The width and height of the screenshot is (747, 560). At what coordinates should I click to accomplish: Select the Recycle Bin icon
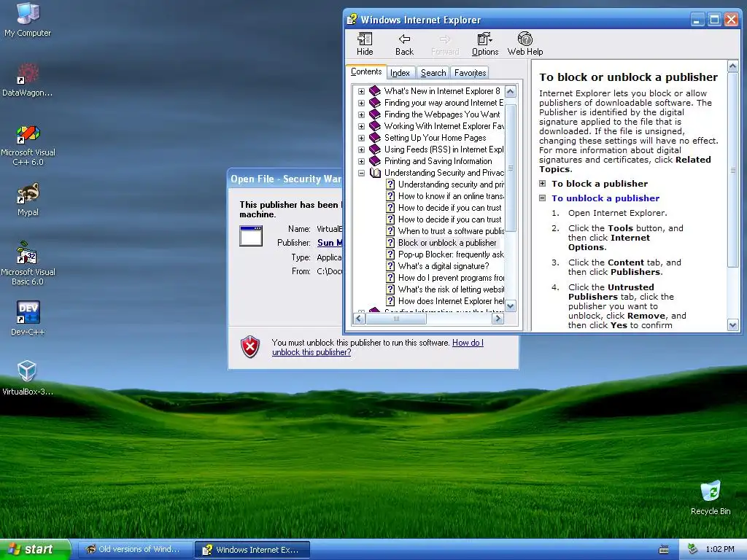pos(711,497)
